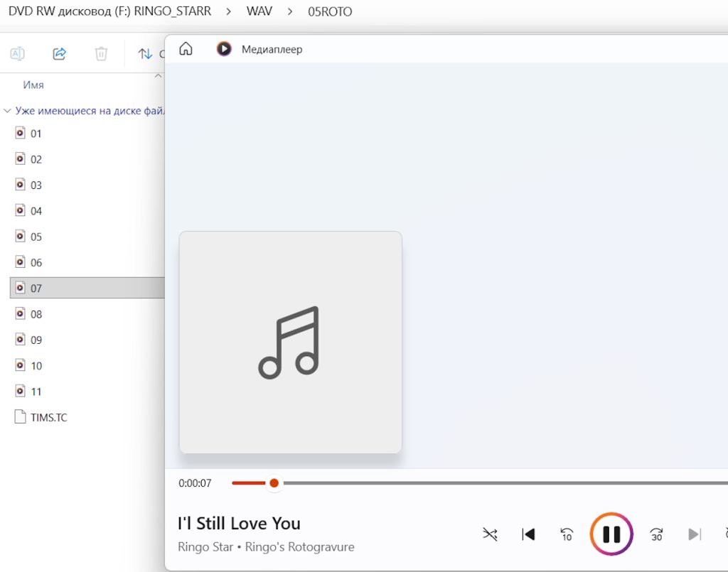Click the chevron after RINGO_STARR in path

(x=228, y=11)
